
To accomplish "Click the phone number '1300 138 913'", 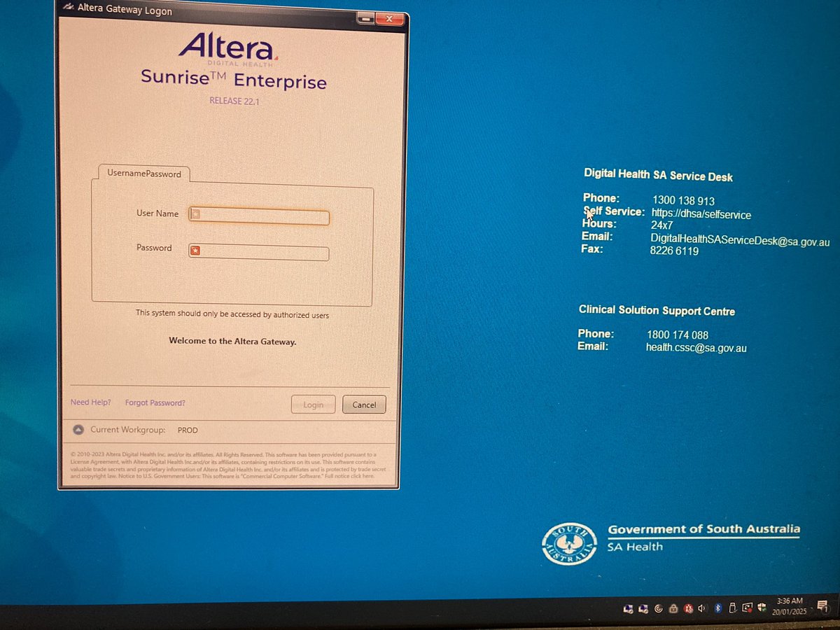I will (683, 201).
